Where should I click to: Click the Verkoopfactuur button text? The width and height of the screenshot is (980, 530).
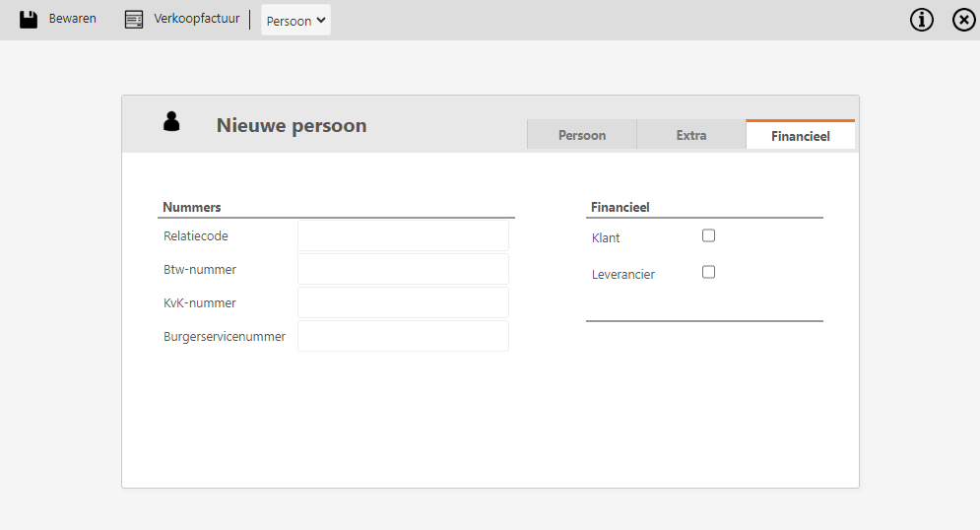(x=197, y=19)
